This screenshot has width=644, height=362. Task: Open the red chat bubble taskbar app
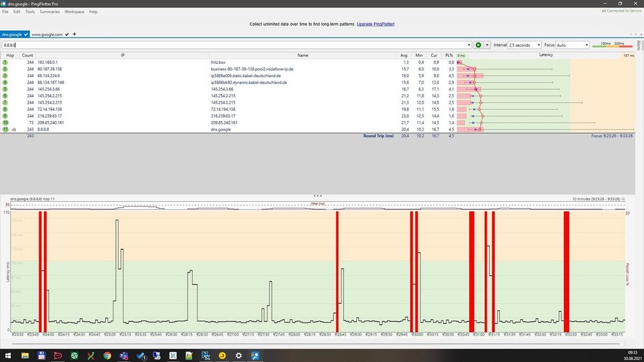point(58,356)
